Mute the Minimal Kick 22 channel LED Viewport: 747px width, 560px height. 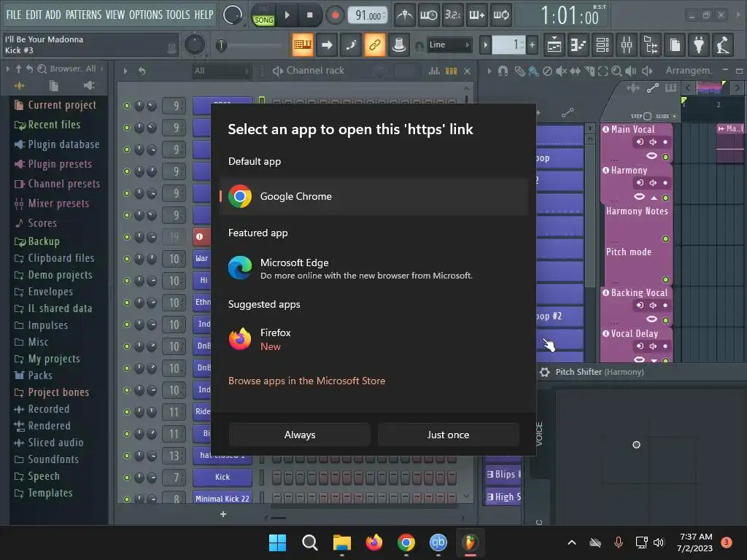127,499
